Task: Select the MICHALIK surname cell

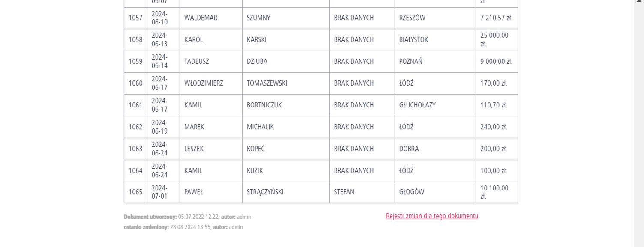Action: [x=260, y=127]
